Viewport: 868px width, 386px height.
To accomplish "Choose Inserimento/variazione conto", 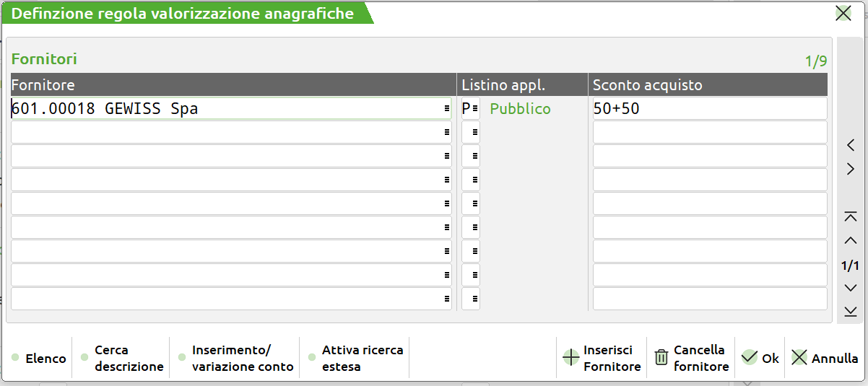I will (242, 358).
